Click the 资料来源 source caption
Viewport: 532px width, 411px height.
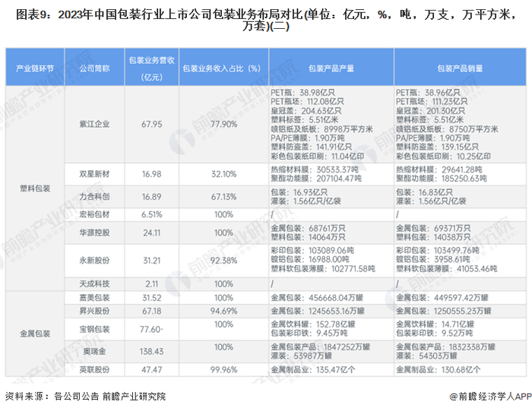click(x=85, y=396)
